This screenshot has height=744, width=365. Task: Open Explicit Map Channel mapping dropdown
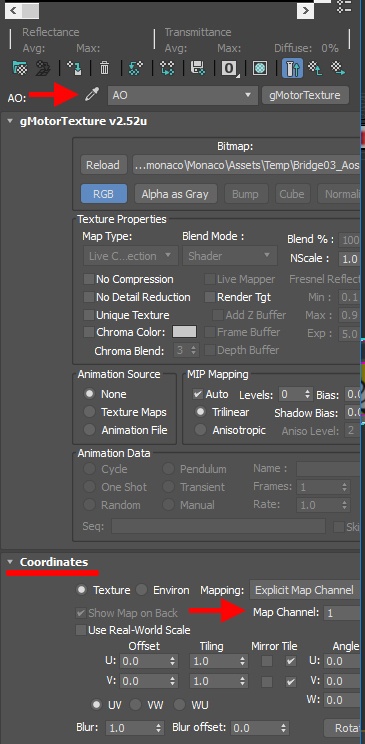(x=304, y=590)
